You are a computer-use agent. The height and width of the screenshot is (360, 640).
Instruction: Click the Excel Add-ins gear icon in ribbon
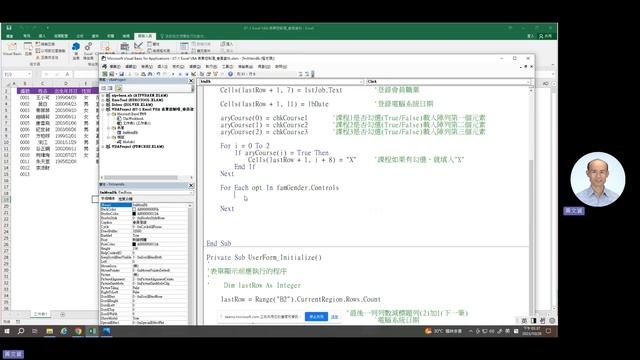point(88,50)
